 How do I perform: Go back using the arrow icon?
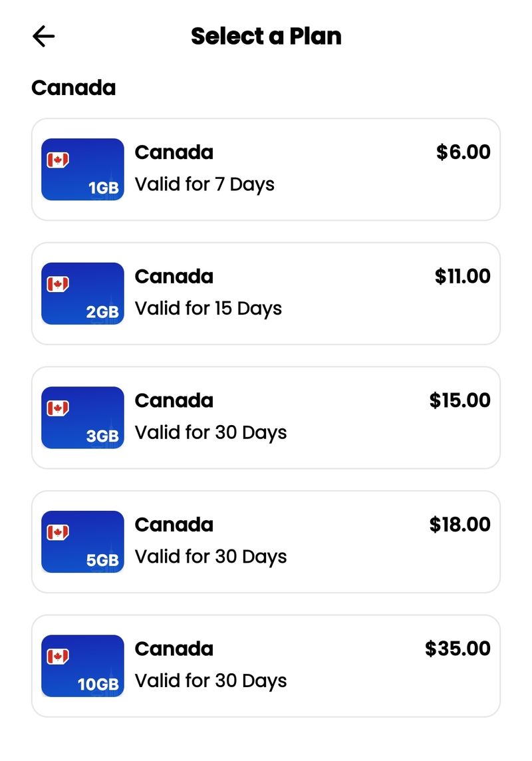44,37
